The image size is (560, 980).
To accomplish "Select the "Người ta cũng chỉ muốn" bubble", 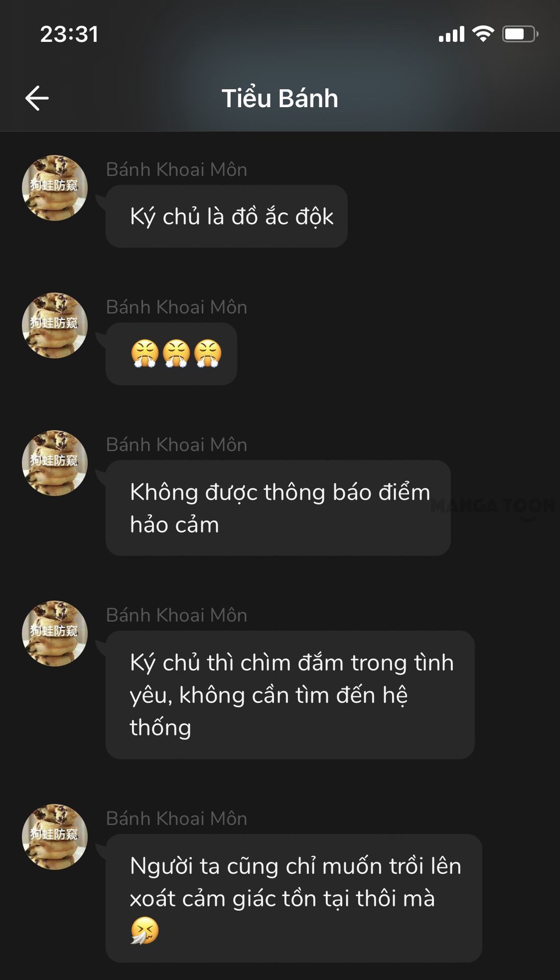I will click(x=294, y=898).
